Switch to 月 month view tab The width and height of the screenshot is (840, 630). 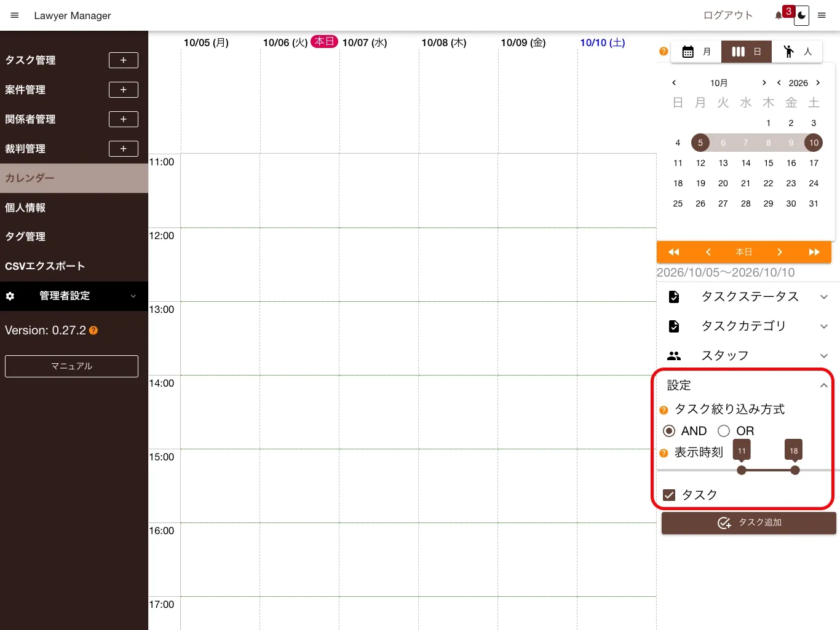coord(696,52)
